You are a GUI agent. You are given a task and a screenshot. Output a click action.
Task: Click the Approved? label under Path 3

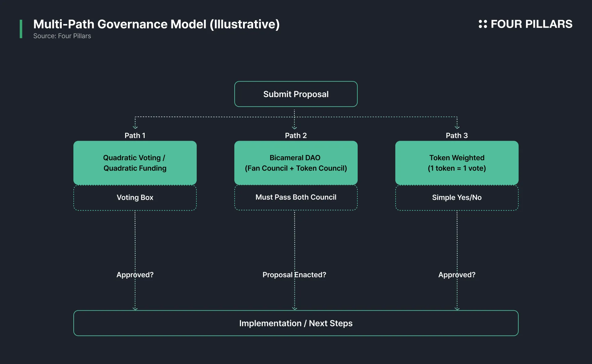(x=457, y=275)
